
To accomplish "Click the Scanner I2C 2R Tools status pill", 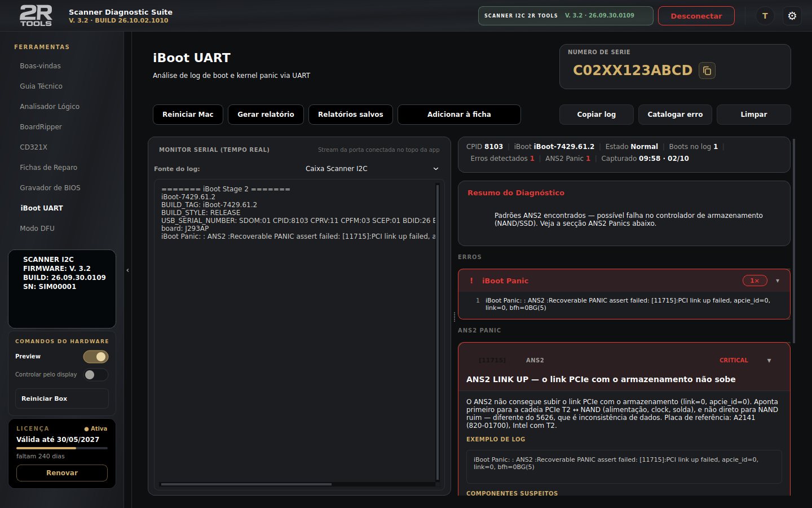I will click(566, 16).
